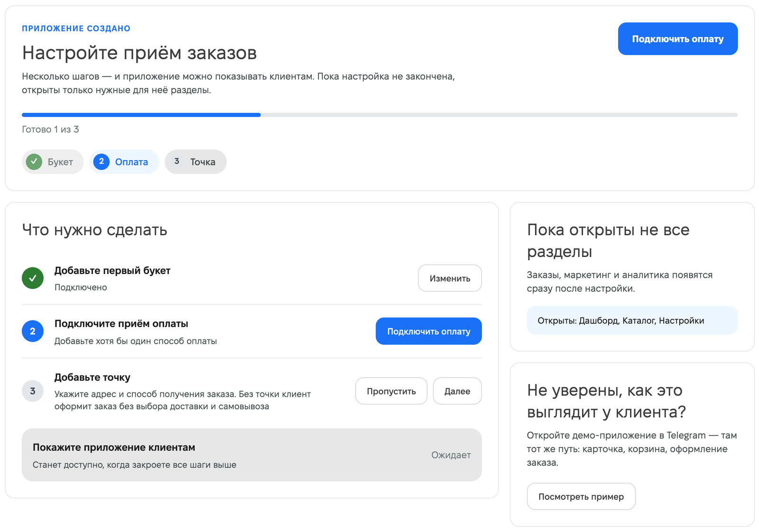
Task: Click the blue number 2 badge in the Оплата chip
Action: (x=102, y=162)
